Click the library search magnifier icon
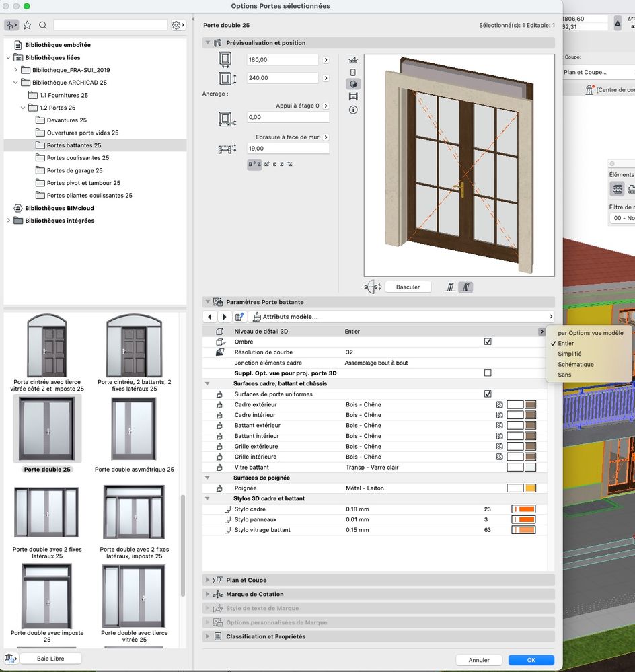 (x=43, y=25)
